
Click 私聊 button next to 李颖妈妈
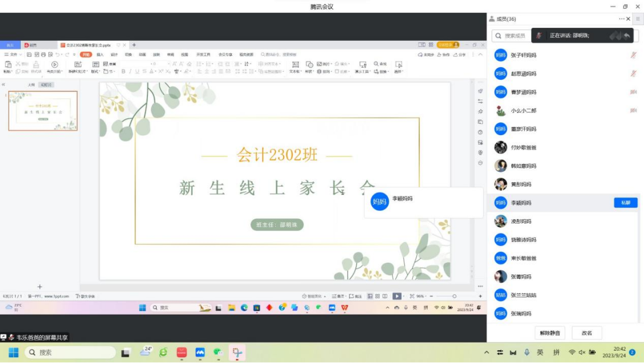click(x=625, y=203)
